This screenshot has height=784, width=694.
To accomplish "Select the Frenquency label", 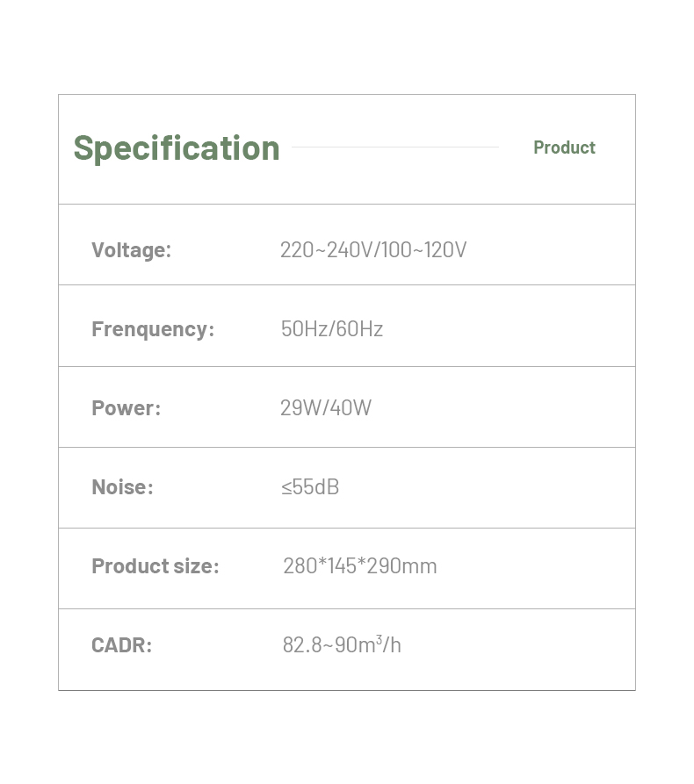I will point(152,329).
